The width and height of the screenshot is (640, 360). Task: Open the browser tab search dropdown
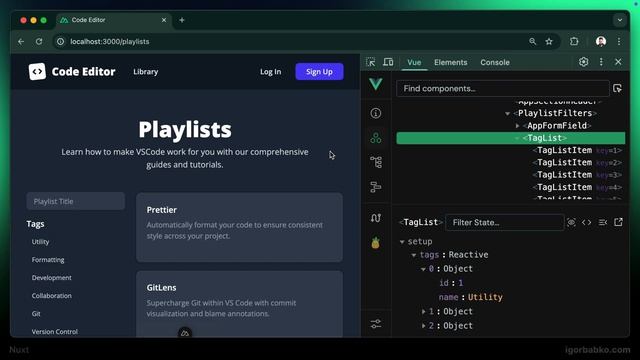[x=620, y=20]
